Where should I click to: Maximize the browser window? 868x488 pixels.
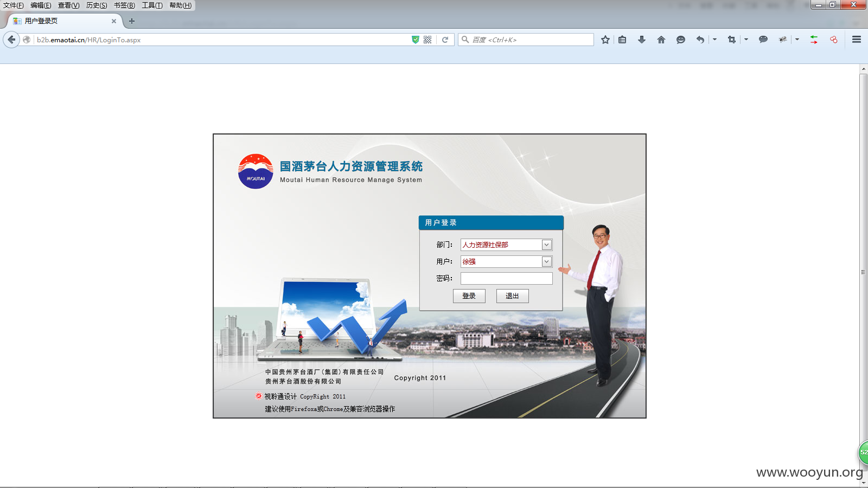point(833,5)
